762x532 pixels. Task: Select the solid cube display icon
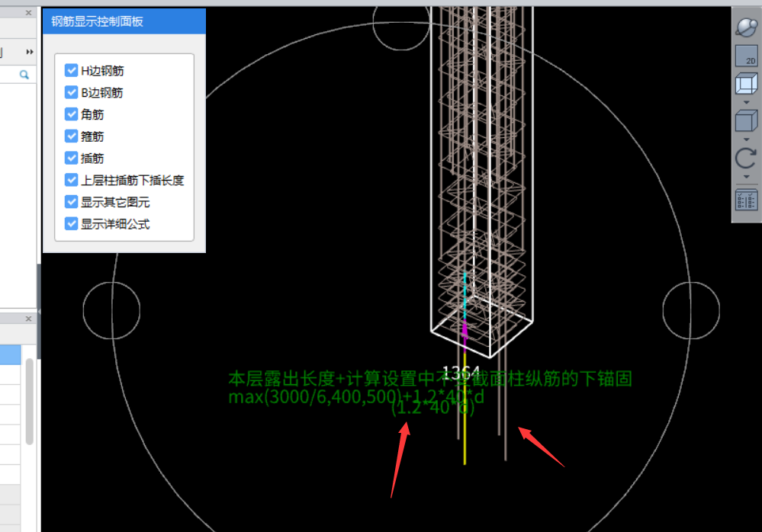(x=745, y=121)
